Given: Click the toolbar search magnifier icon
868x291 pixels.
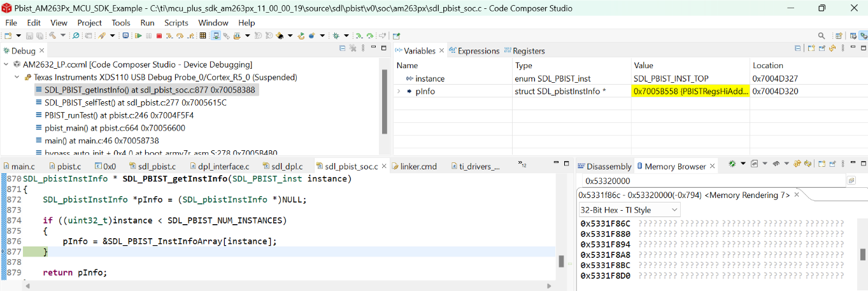Looking at the screenshot, I should (822, 36).
